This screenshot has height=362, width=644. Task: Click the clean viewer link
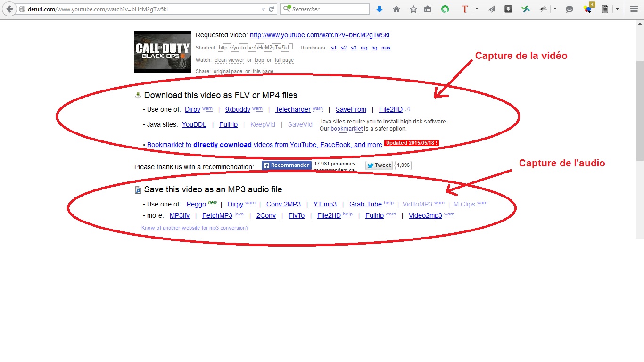[230, 60]
